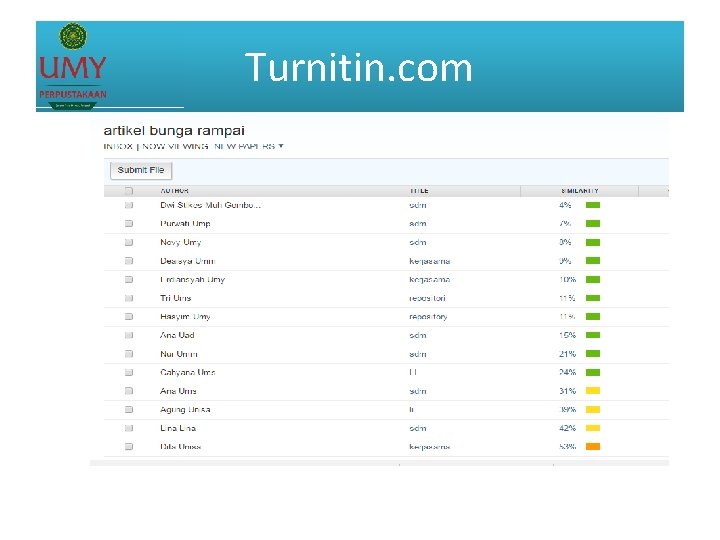
Task: Open title kerjasama in Deasya Umm row
Action: [429, 261]
